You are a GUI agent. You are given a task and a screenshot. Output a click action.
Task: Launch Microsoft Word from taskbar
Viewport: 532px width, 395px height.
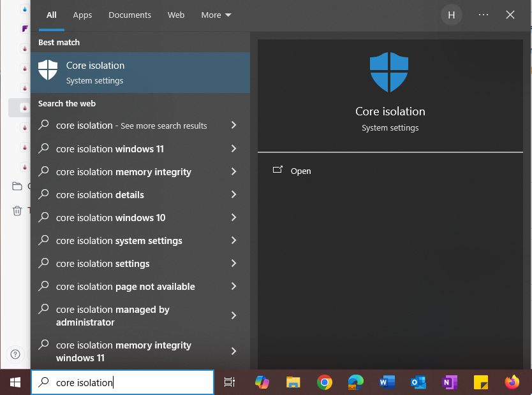[387, 382]
